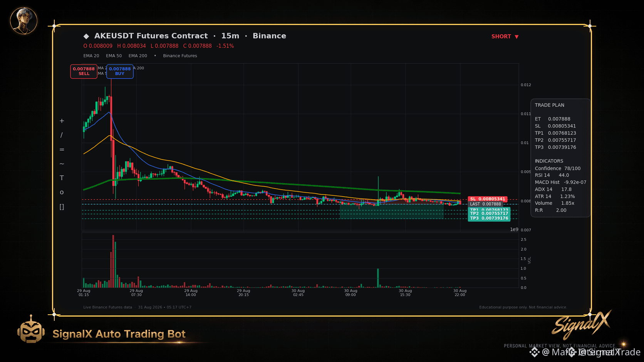The height and width of the screenshot is (362, 644).
Task: Click the high price H 0.008034
Action: click(x=131, y=46)
